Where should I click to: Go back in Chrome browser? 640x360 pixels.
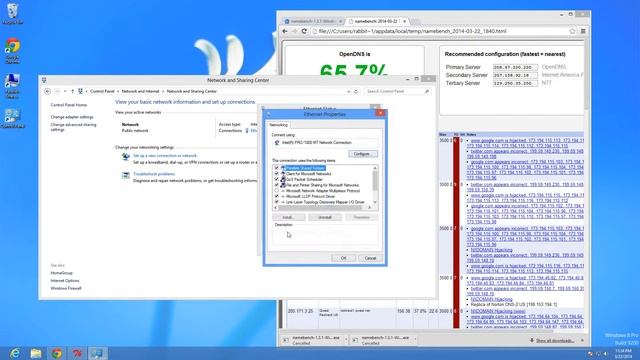(x=285, y=31)
